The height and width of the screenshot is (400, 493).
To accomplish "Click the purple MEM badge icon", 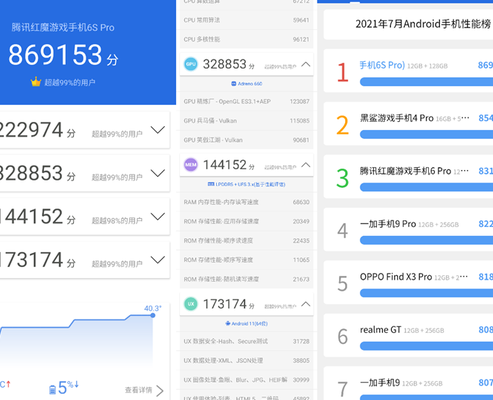I will point(191,165).
